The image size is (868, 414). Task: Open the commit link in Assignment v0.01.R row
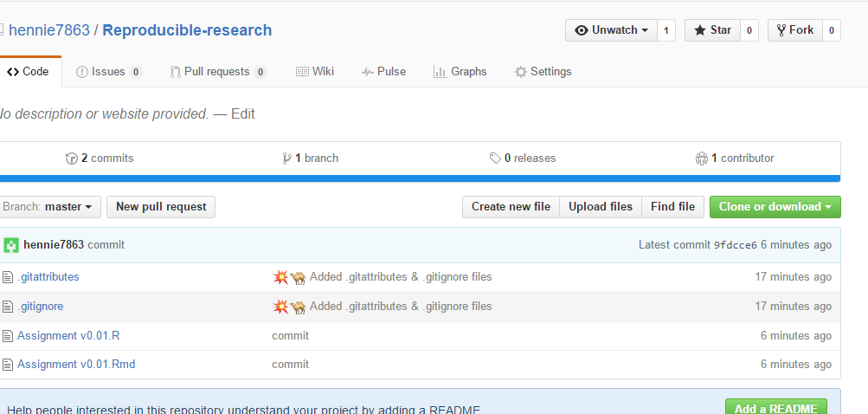click(x=290, y=335)
